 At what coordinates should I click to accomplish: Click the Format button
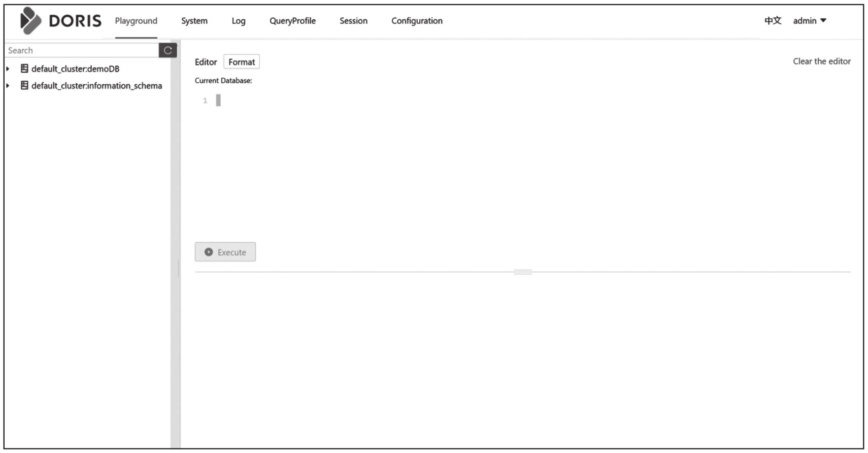(x=242, y=61)
